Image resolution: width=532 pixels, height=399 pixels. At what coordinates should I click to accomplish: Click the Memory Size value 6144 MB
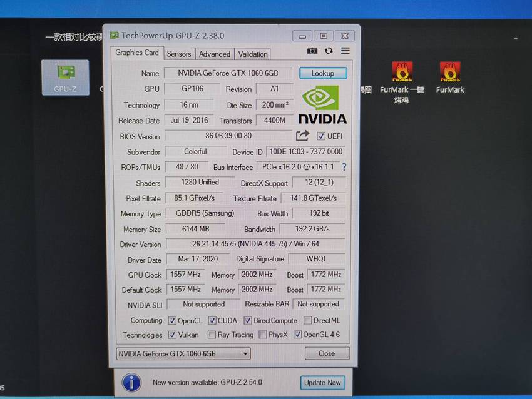point(195,229)
